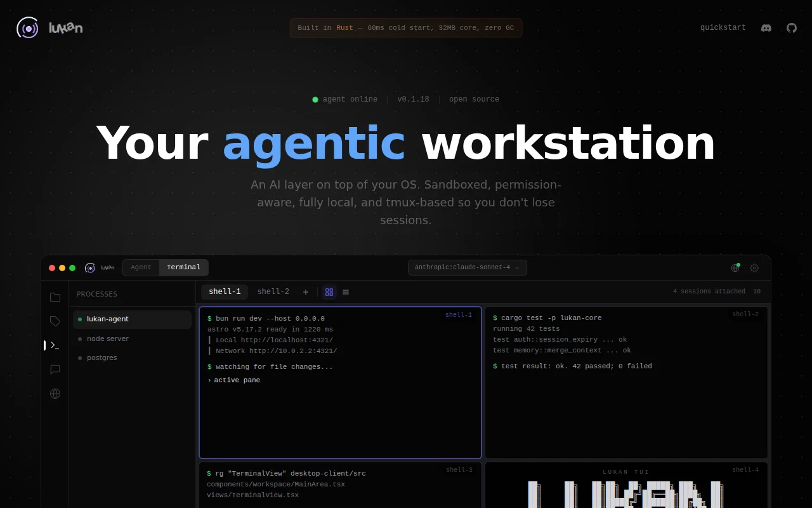Screen dimensions: 812x508
Task: Click the yellow minimize window dot
Action: tap(62, 268)
